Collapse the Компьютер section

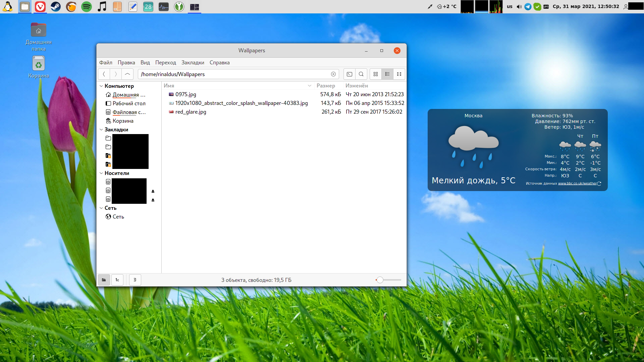click(101, 86)
